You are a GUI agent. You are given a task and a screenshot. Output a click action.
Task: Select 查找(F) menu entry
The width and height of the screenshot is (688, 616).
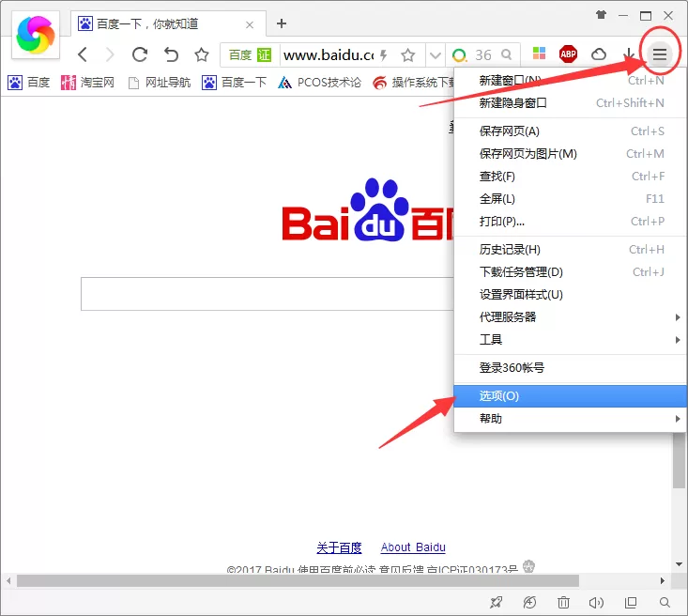[571, 176]
